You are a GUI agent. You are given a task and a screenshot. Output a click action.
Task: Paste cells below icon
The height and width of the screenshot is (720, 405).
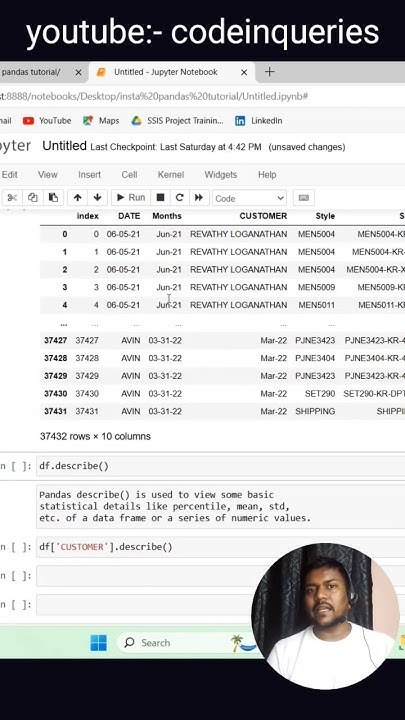click(53, 198)
